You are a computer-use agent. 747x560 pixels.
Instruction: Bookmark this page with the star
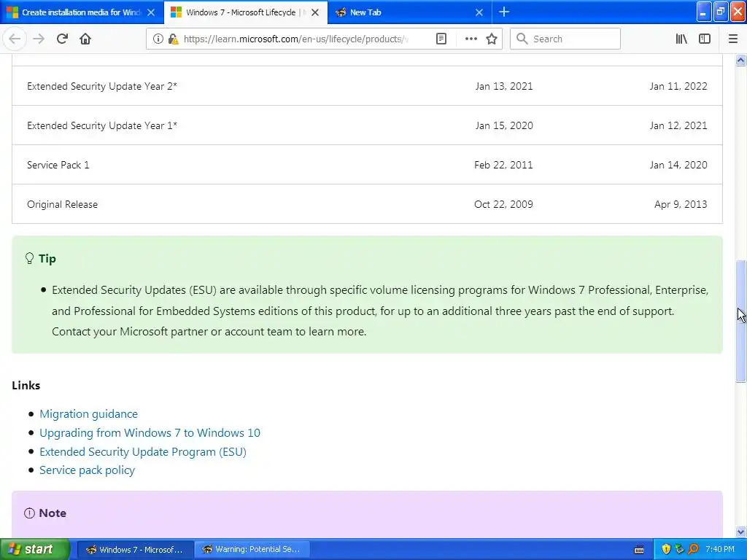[x=492, y=39]
